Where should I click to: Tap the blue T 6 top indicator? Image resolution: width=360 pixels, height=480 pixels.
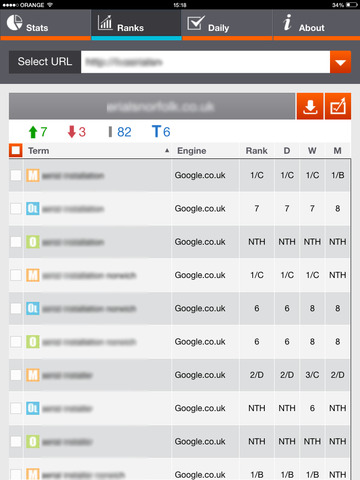(x=161, y=132)
